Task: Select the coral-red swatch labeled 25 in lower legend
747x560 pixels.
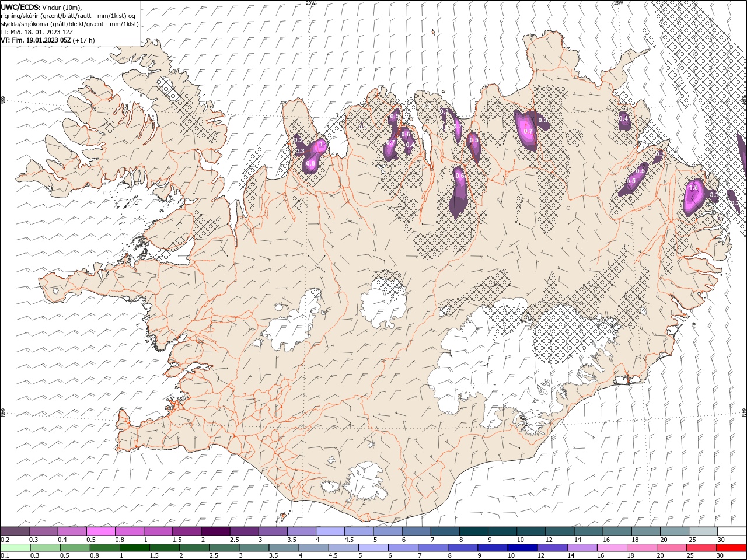Action: pos(702,548)
